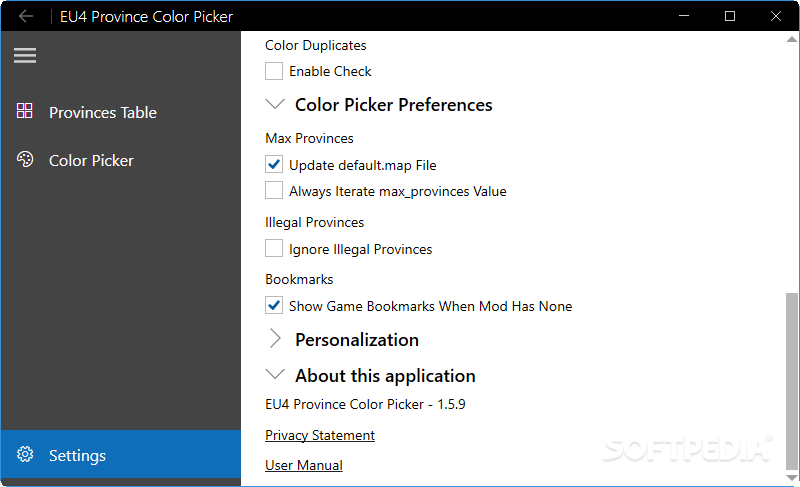Image resolution: width=800 pixels, height=487 pixels.
Task: Open the User Manual link
Action: point(304,465)
